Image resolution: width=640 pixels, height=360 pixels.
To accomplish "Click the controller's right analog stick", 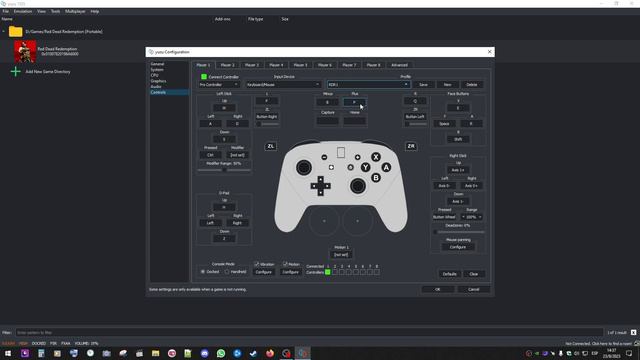I will [x=358, y=186].
